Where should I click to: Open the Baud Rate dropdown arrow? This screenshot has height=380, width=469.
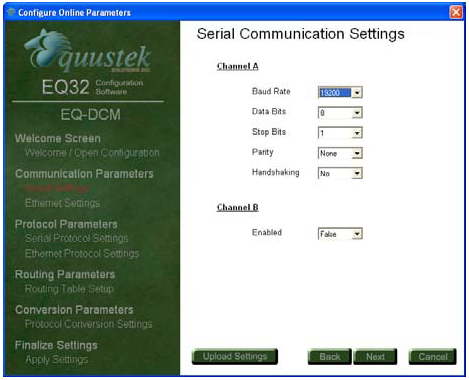[357, 93]
